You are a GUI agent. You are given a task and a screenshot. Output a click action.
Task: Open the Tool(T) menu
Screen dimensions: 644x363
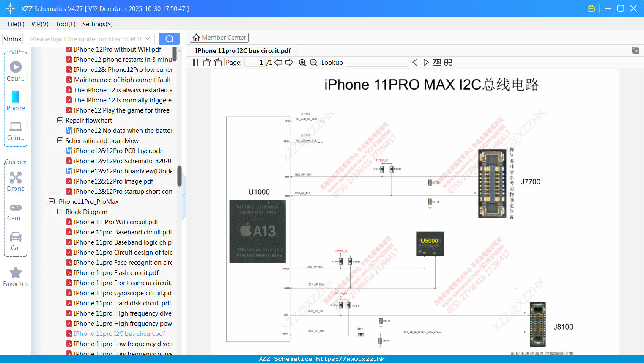click(x=66, y=24)
